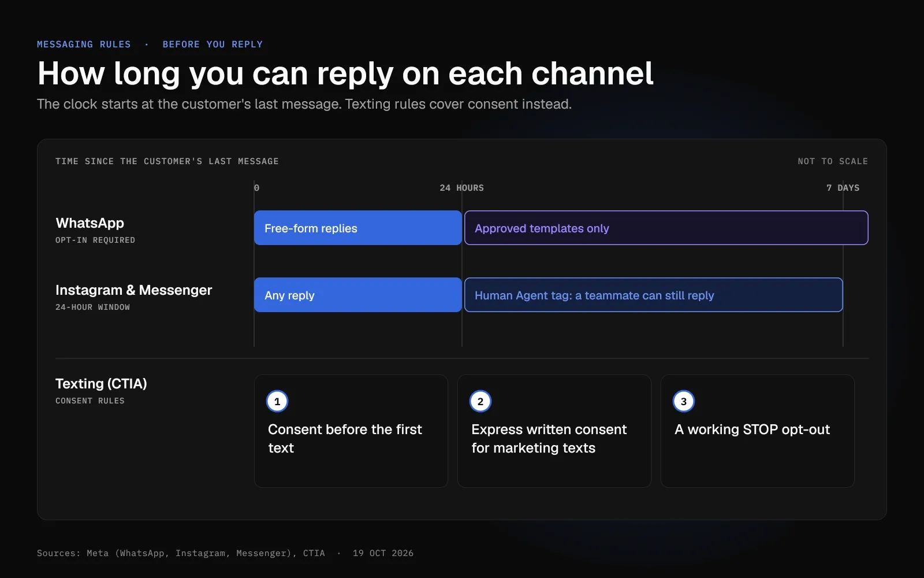Viewport: 924px width, 578px height.
Task: Click the MESSAGING RULES breadcrumb label
Action: [84, 45]
